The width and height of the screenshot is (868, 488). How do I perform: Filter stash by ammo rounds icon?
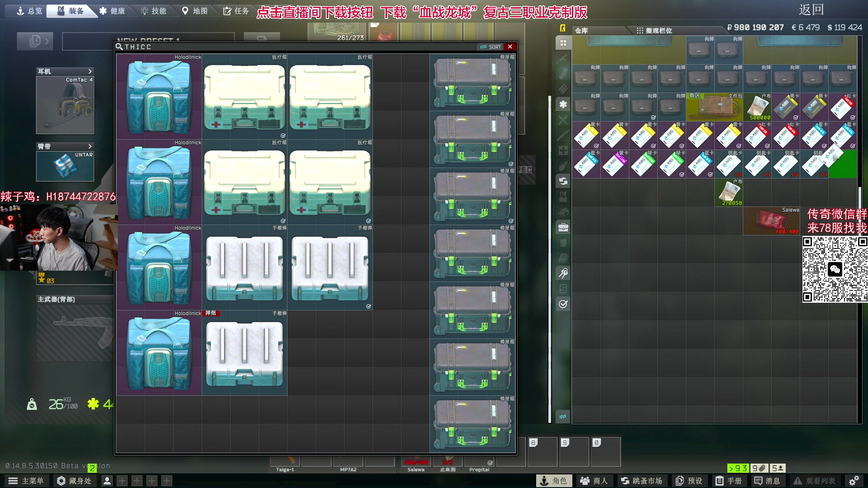(563, 89)
